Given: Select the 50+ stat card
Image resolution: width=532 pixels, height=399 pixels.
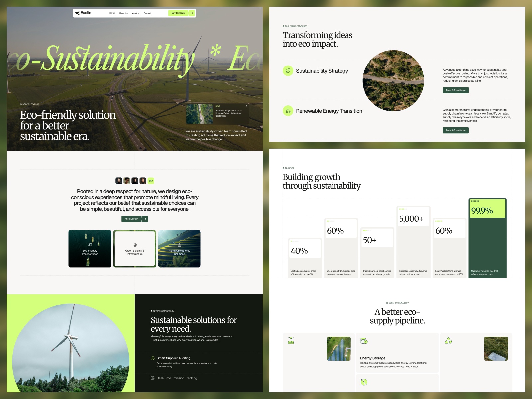Looking at the screenshot, I should pyautogui.click(x=377, y=253).
